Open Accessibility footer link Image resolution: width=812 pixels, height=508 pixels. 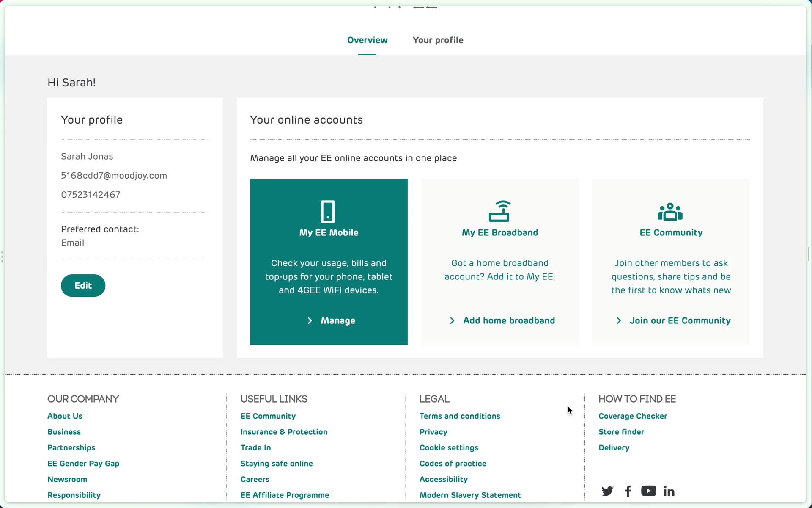pyautogui.click(x=443, y=479)
